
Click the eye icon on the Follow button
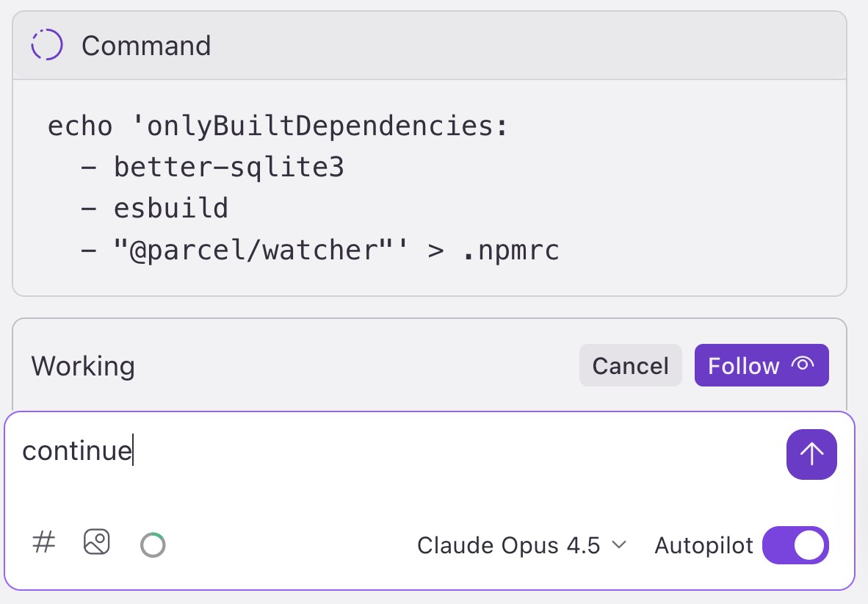pyautogui.click(x=803, y=364)
